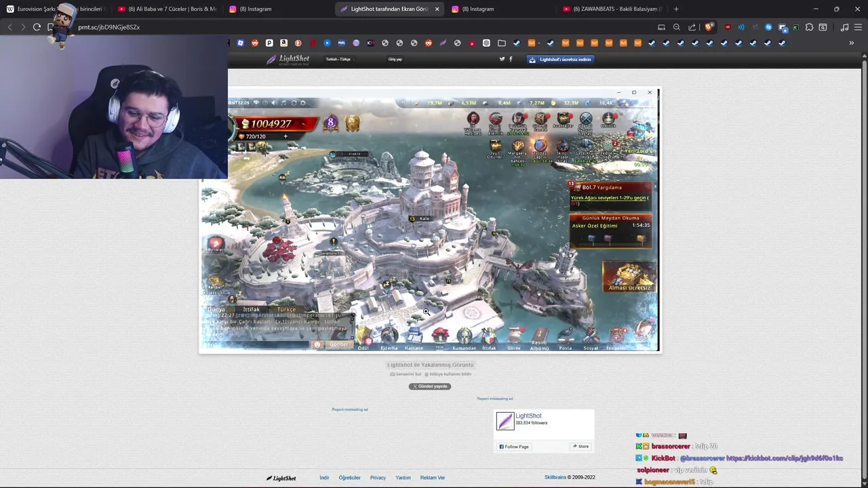Viewport: 868px width, 488px height.
Task: Click the LightShot logo in page header
Action: pyautogui.click(x=288, y=59)
